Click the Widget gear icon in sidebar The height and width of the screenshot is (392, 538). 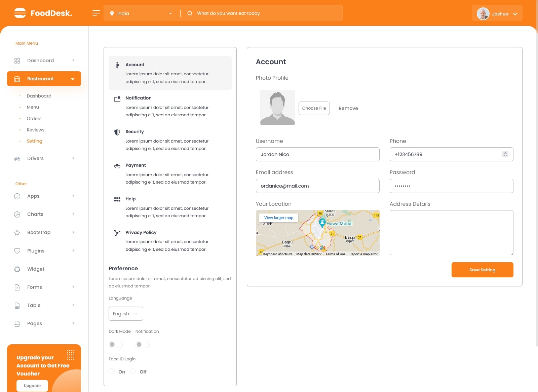tap(17, 269)
